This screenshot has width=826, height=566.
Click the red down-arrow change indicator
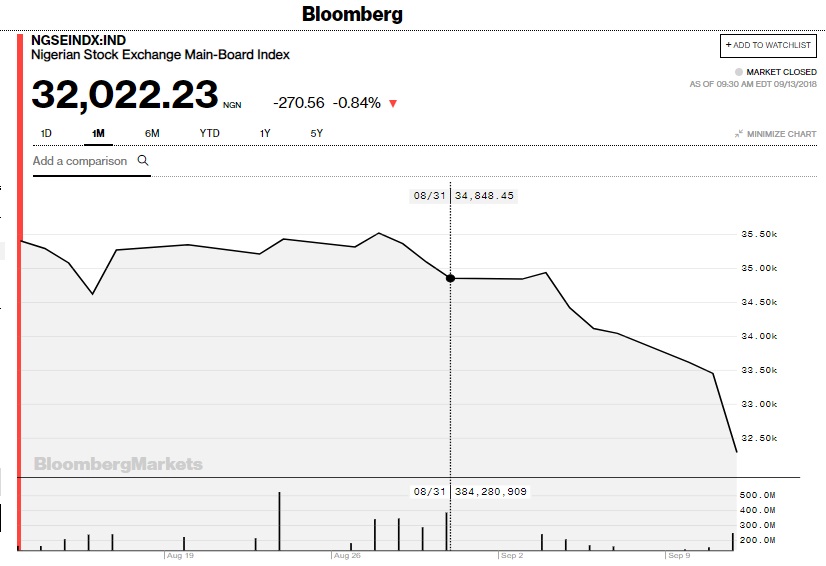(393, 103)
